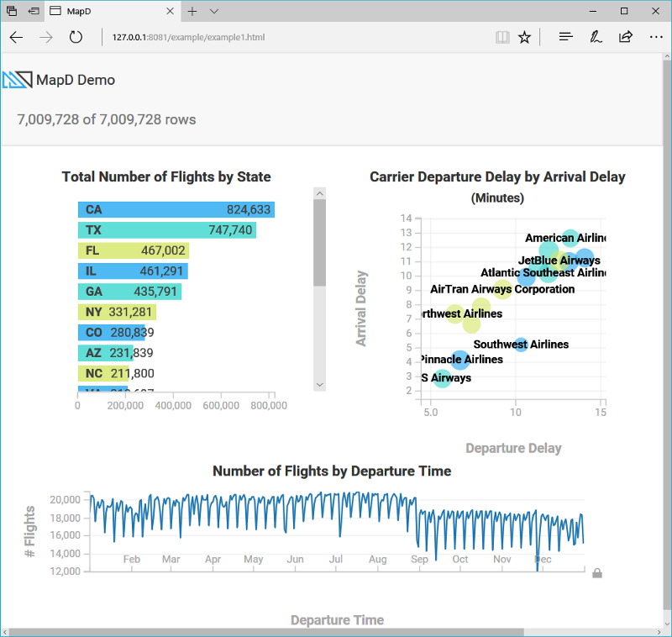Close the MapD tab
This screenshot has width=672, height=637.
[171, 11]
